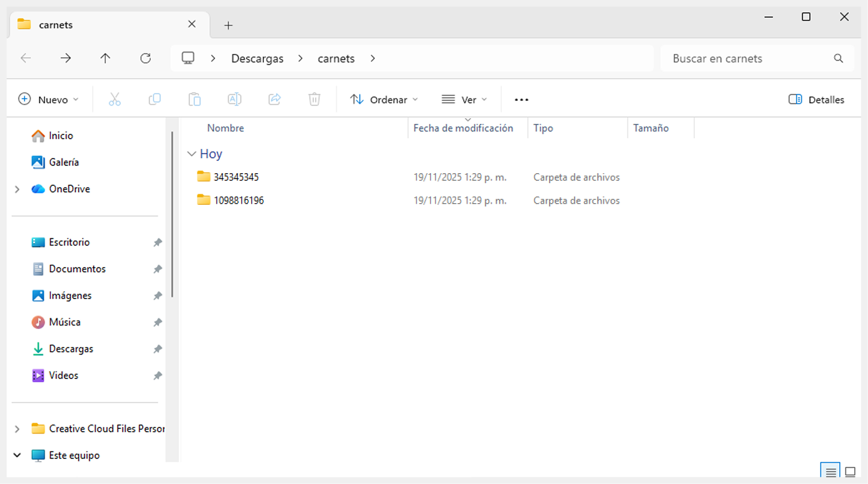Click the scissors cut icon
The image size is (868, 484).
click(115, 99)
